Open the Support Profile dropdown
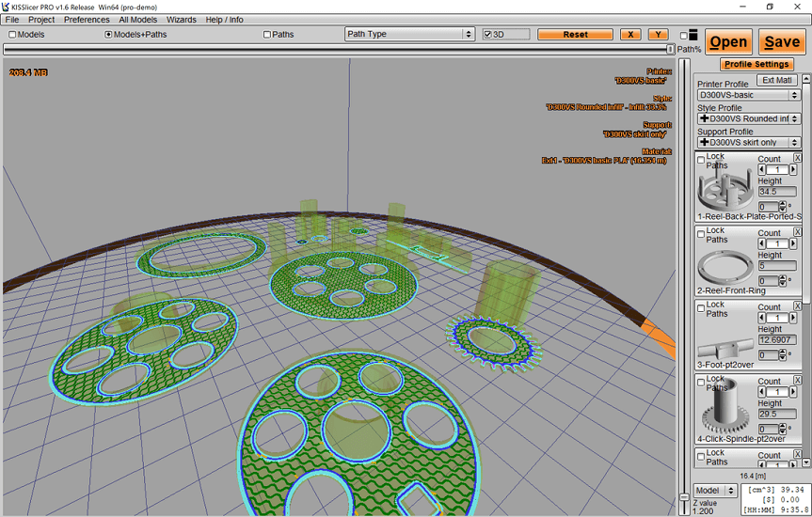Image resolution: width=812 pixels, height=517 pixels. coord(748,143)
